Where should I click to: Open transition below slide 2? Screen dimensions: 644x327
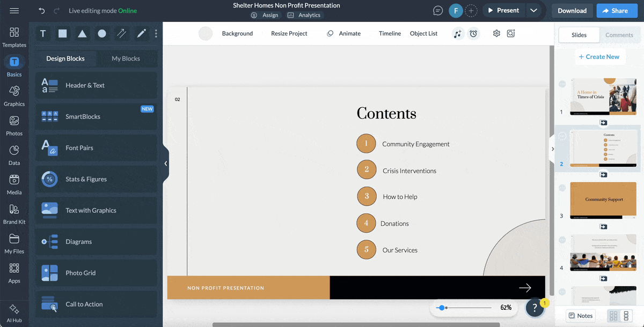pos(604,175)
